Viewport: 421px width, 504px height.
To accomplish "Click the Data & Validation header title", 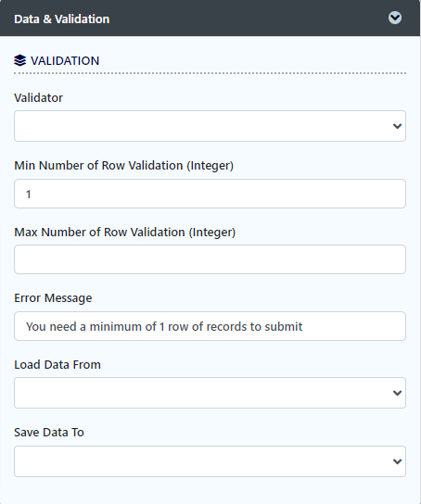I will [62, 19].
